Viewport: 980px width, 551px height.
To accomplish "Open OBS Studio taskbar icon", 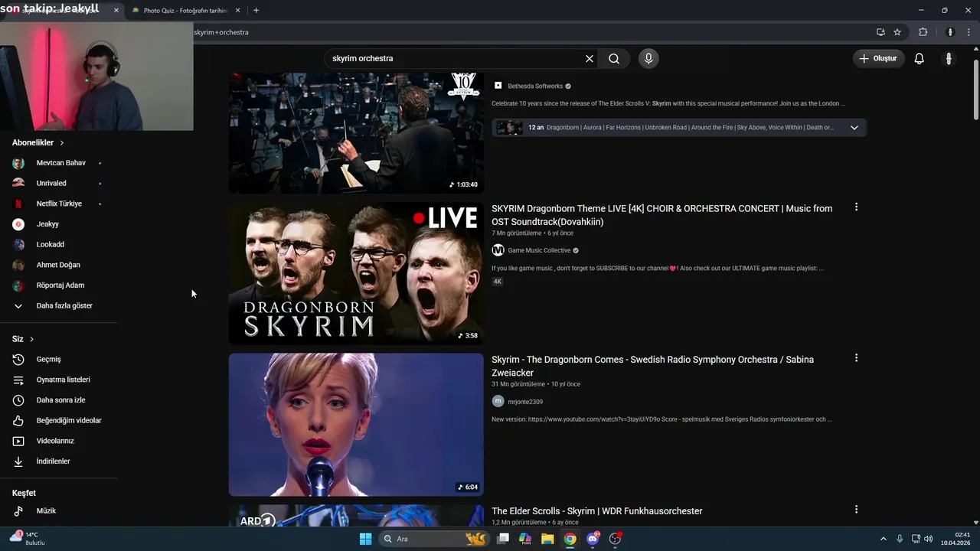I will pos(615,539).
